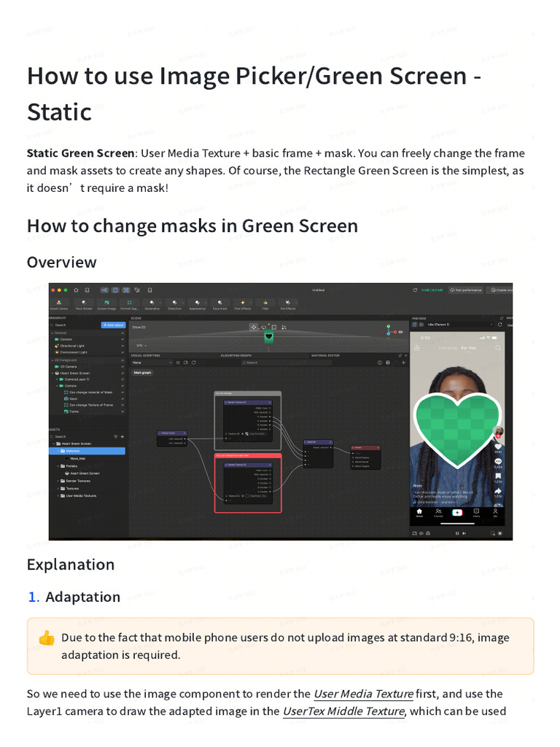Expand the User Media Textures folder
The image size is (560, 747).
pyautogui.click(x=58, y=495)
